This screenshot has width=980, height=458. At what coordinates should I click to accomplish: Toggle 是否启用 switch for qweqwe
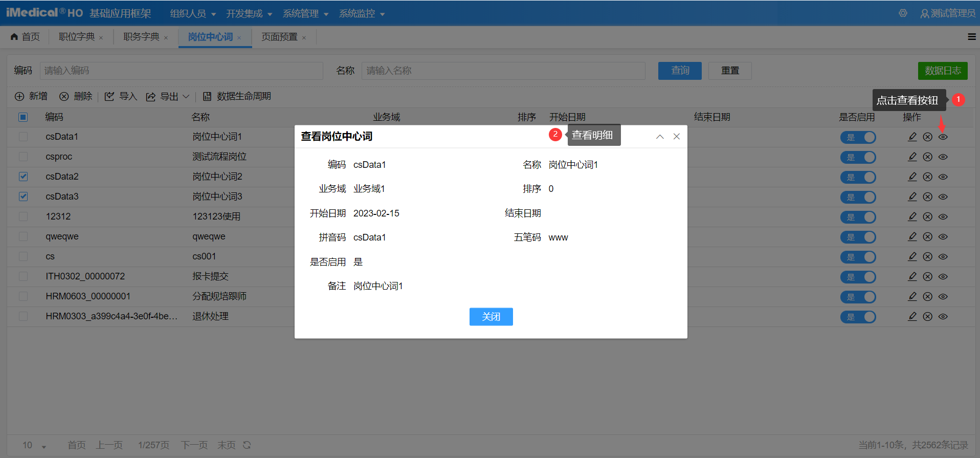858,237
